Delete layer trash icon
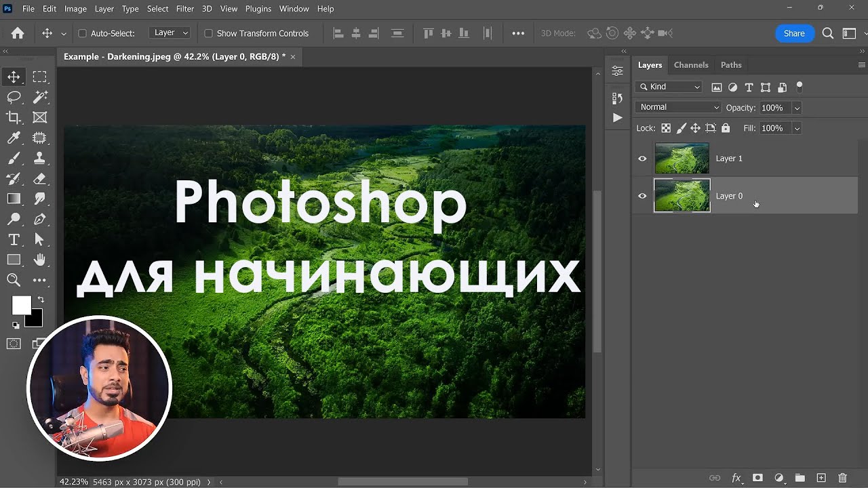Image resolution: width=868 pixels, height=488 pixels. click(x=842, y=478)
